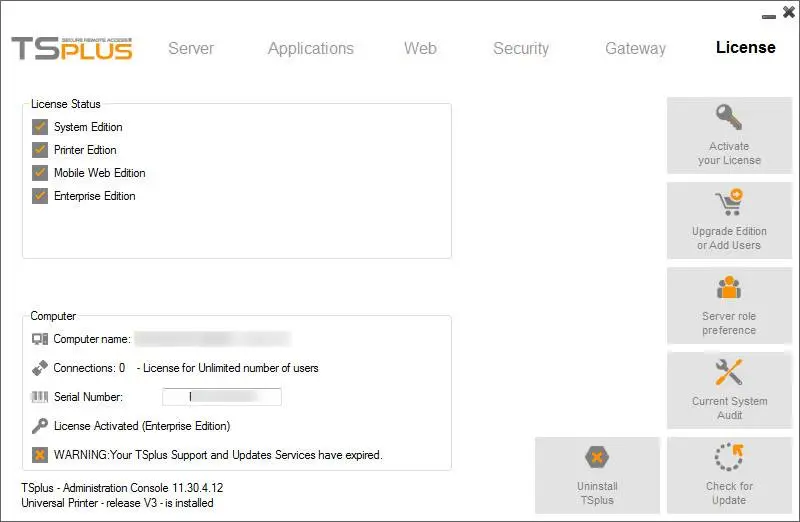Click the computer icon beside Computer name

[x=40, y=339]
